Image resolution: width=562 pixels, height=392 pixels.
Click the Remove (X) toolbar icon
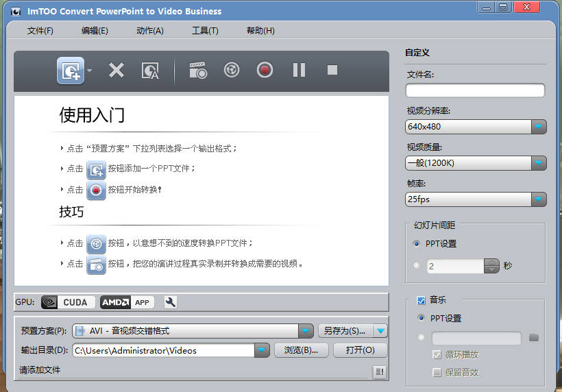[x=117, y=70]
